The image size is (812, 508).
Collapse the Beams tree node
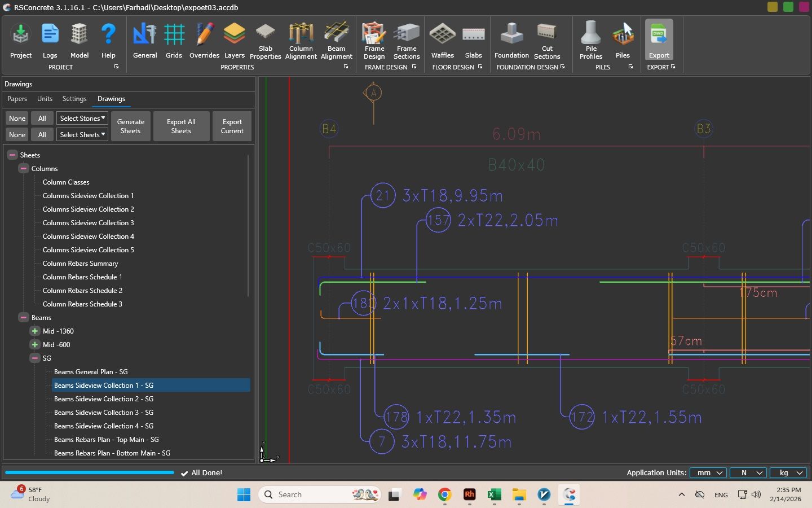coord(23,317)
